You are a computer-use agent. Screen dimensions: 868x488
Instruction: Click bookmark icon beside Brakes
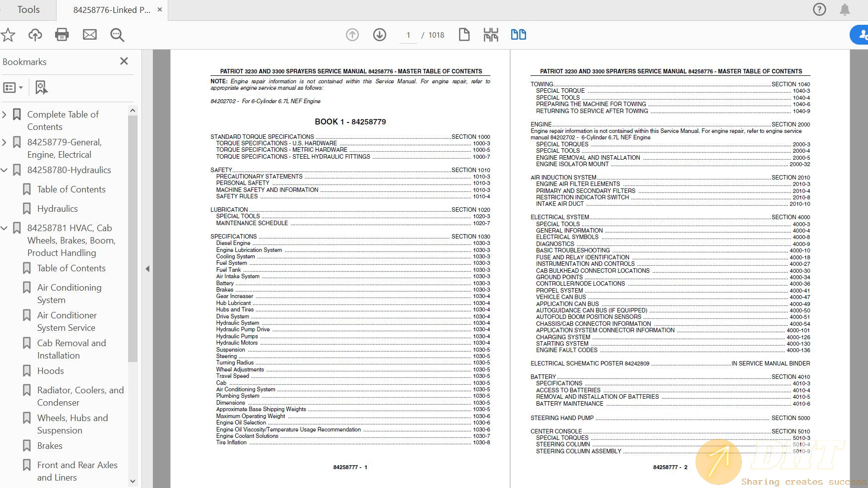(x=27, y=446)
